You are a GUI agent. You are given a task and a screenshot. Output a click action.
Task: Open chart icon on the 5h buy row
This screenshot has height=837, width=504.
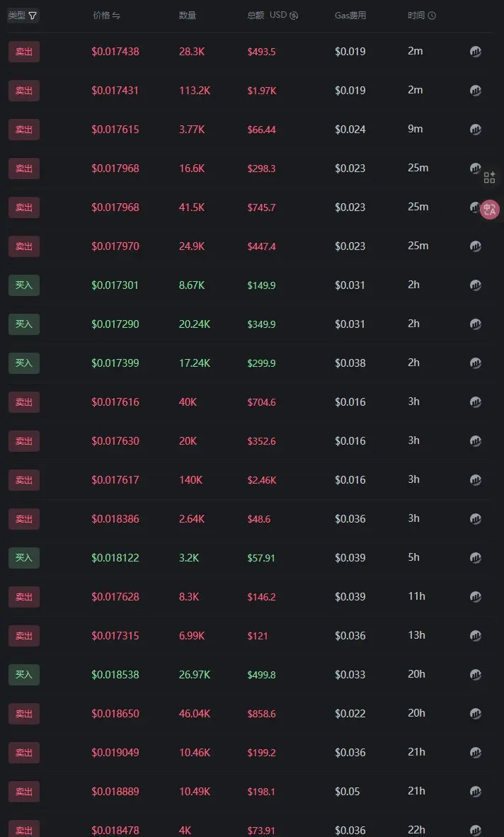[x=476, y=558]
